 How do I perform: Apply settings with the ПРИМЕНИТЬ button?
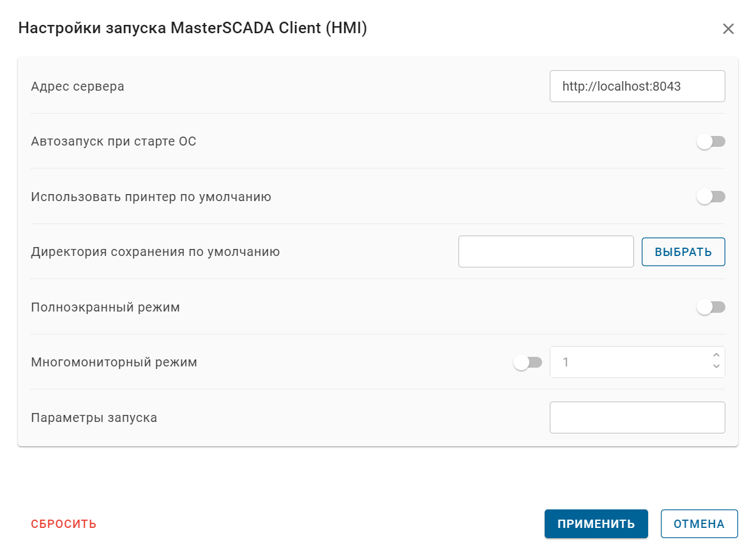click(x=596, y=523)
